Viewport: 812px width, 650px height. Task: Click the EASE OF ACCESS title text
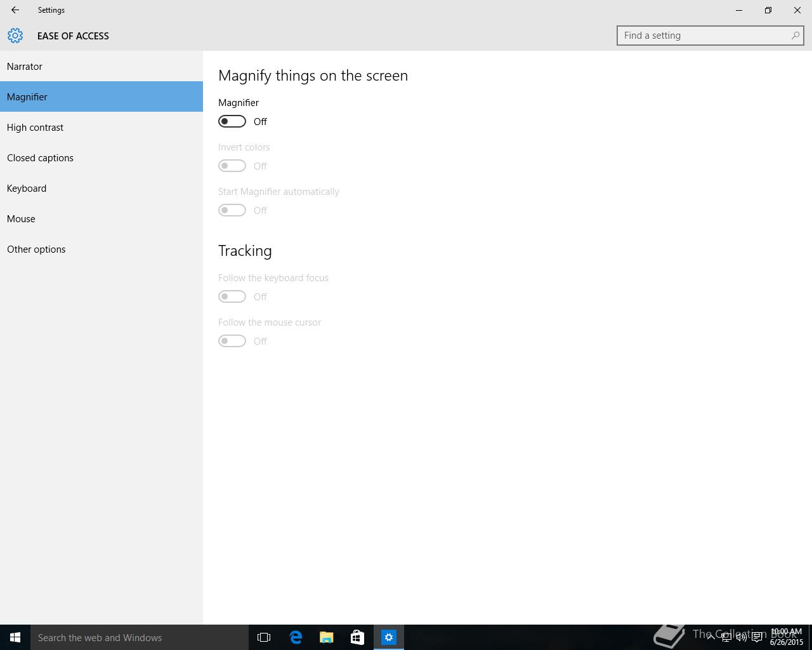click(73, 36)
